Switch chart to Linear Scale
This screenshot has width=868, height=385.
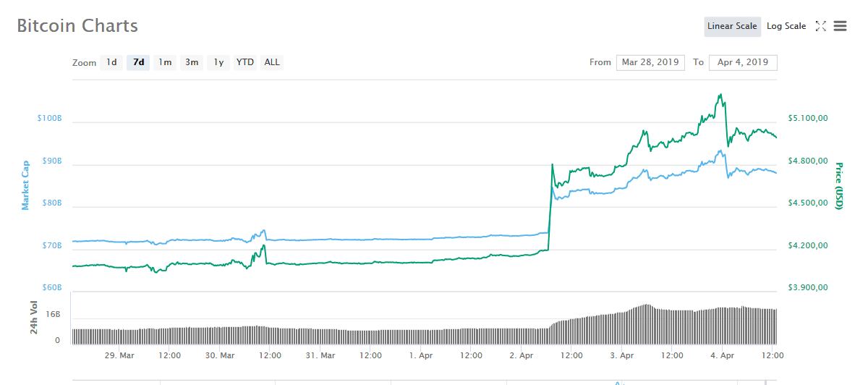point(732,26)
